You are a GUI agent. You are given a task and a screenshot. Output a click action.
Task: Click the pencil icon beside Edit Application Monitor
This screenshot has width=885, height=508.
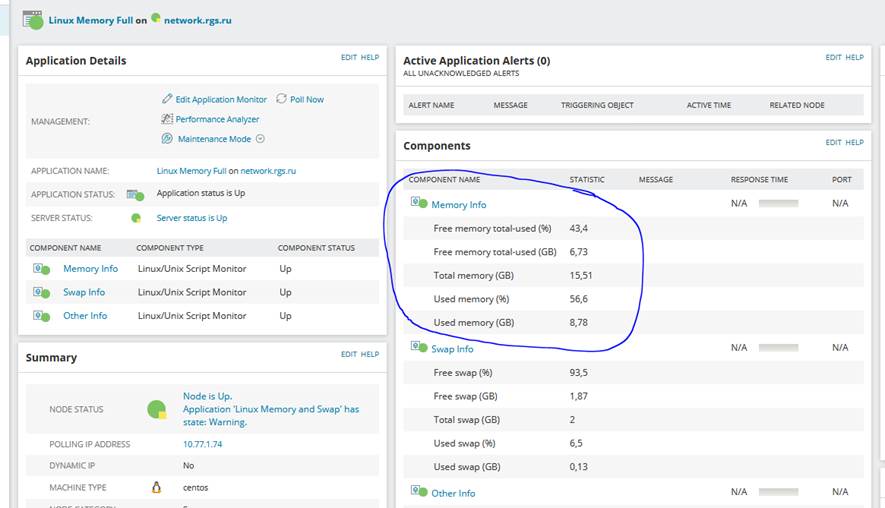(x=167, y=99)
